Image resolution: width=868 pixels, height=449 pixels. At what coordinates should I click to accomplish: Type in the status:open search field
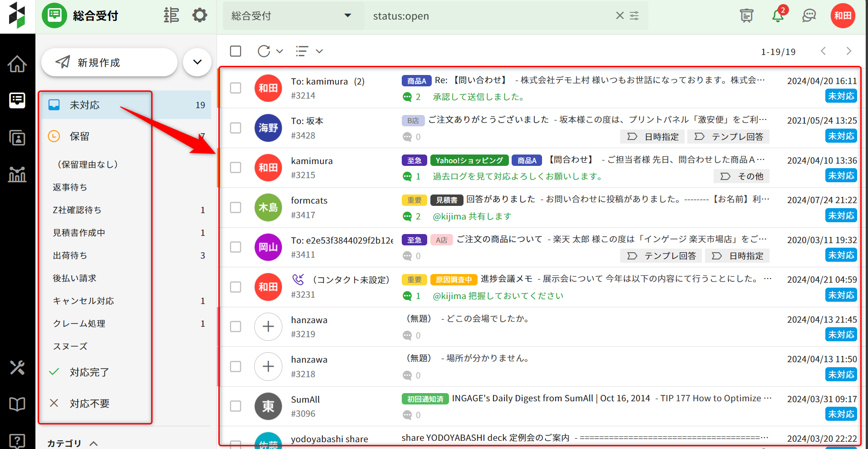(x=490, y=16)
